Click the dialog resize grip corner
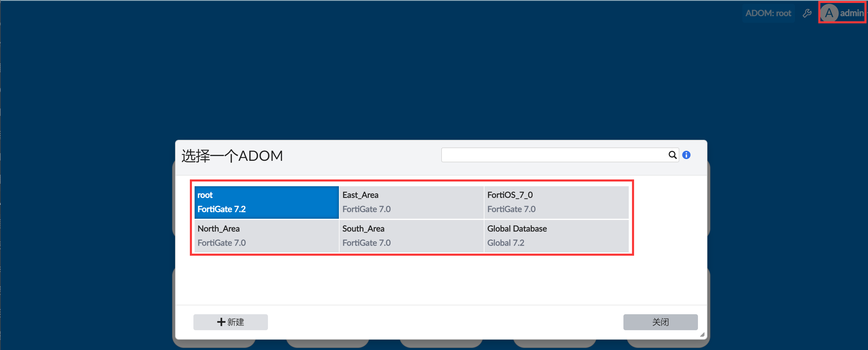This screenshot has width=868, height=350. [702, 335]
